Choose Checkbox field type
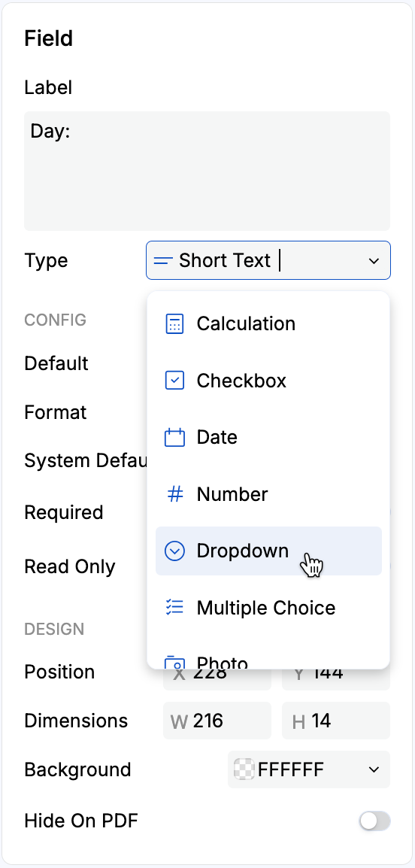 click(x=269, y=381)
